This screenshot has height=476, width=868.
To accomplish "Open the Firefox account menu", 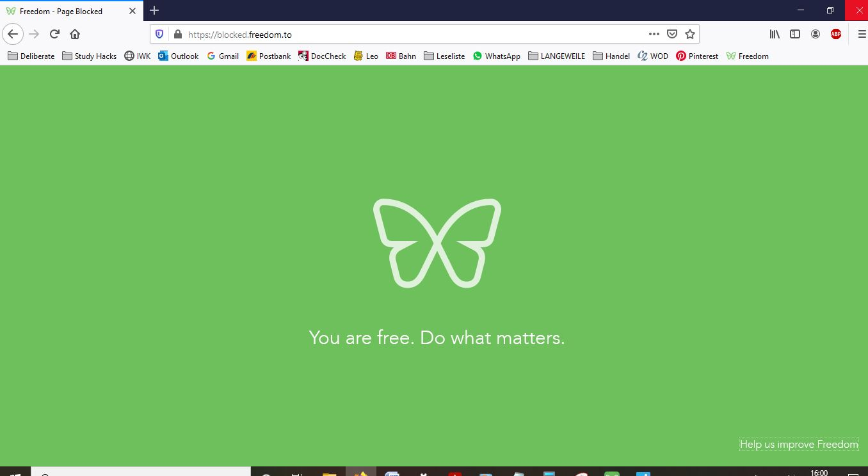I will [816, 34].
